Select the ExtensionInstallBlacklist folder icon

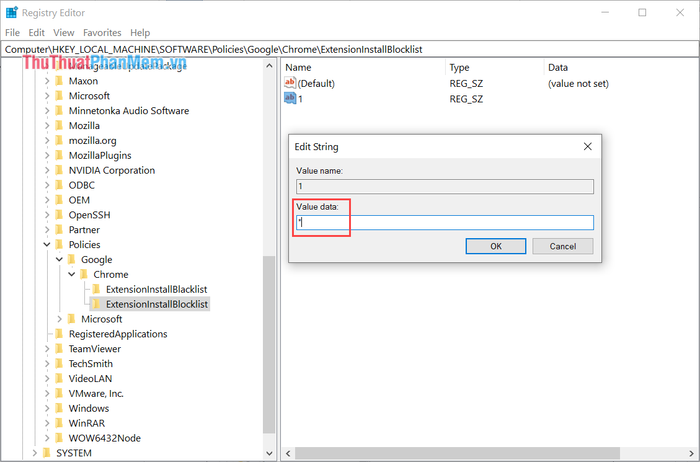coord(96,289)
